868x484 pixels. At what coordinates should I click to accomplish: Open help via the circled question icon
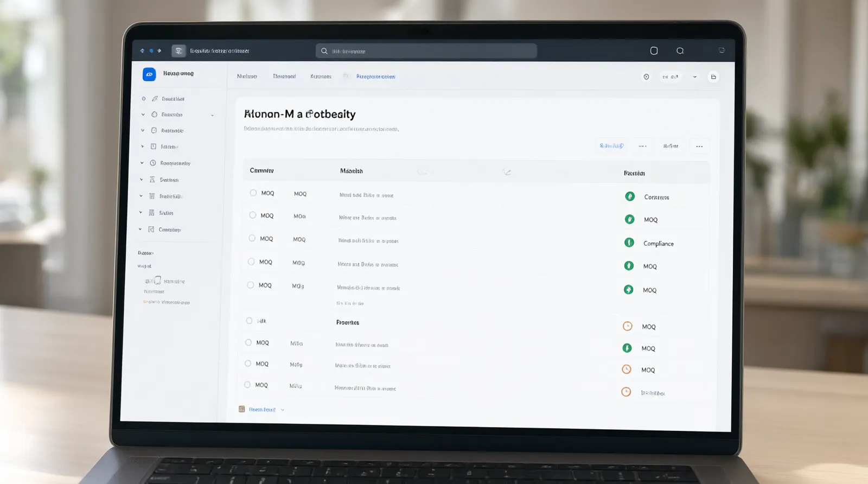pyautogui.click(x=646, y=77)
